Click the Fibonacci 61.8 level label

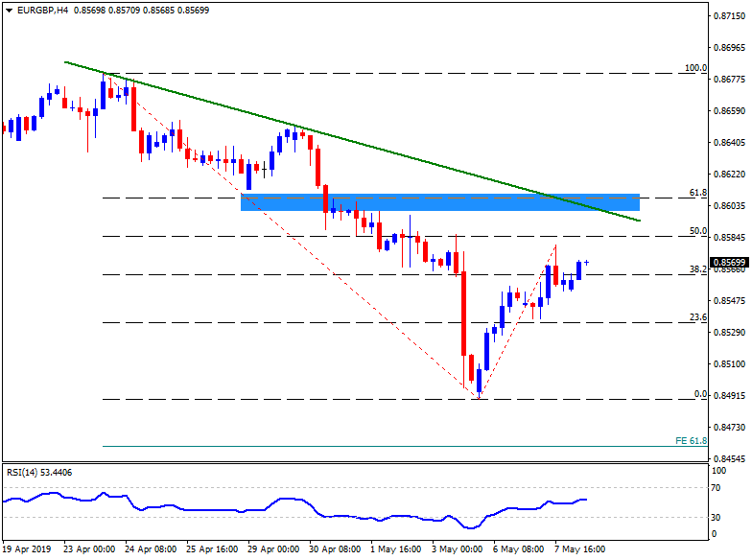tap(698, 193)
